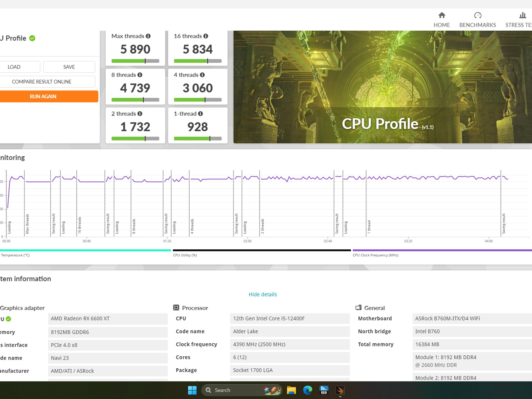
Task: Click 'Intel B760' north bridge value
Action: (x=472, y=331)
